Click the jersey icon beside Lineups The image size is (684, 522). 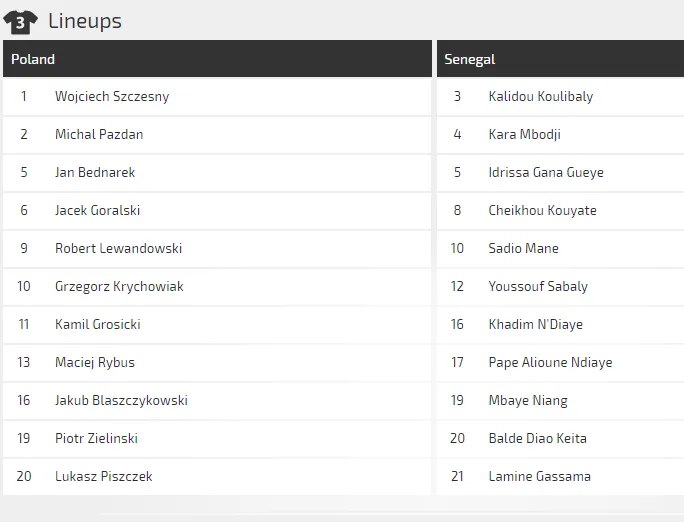click(x=20, y=21)
